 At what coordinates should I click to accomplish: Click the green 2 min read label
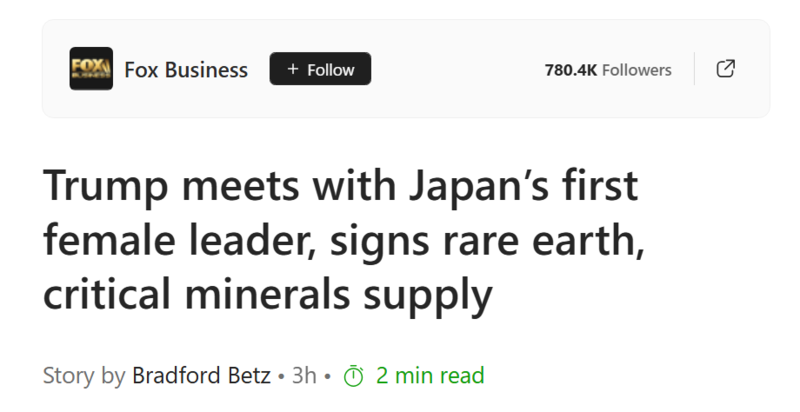pos(429,376)
